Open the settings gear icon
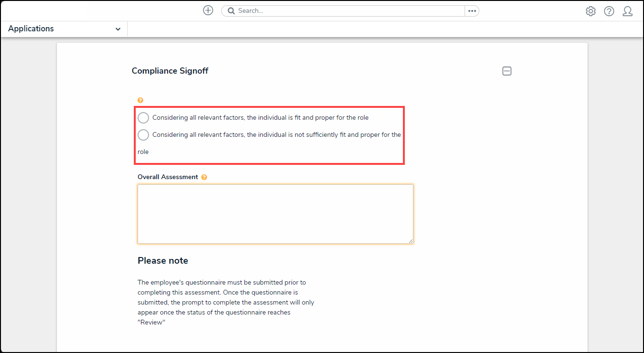Viewport: 644px width, 353px height. point(590,11)
